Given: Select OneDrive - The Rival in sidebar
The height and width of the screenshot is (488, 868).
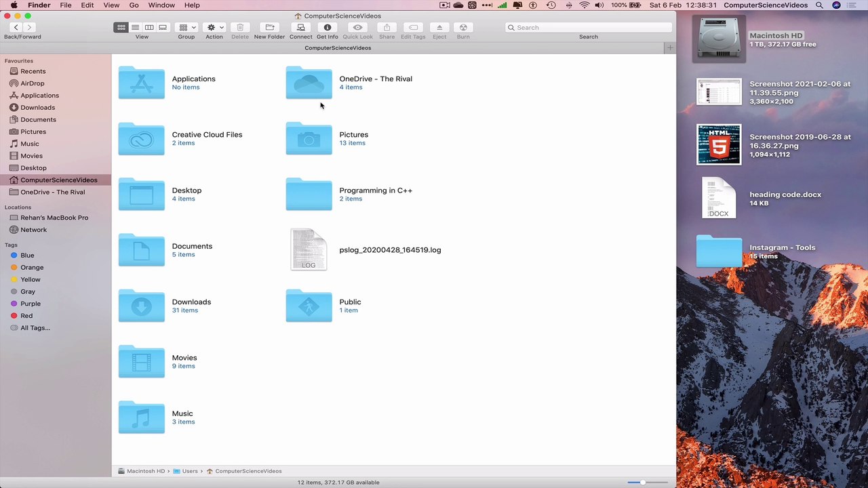Looking at the screenshot, I should pos(52,192).
